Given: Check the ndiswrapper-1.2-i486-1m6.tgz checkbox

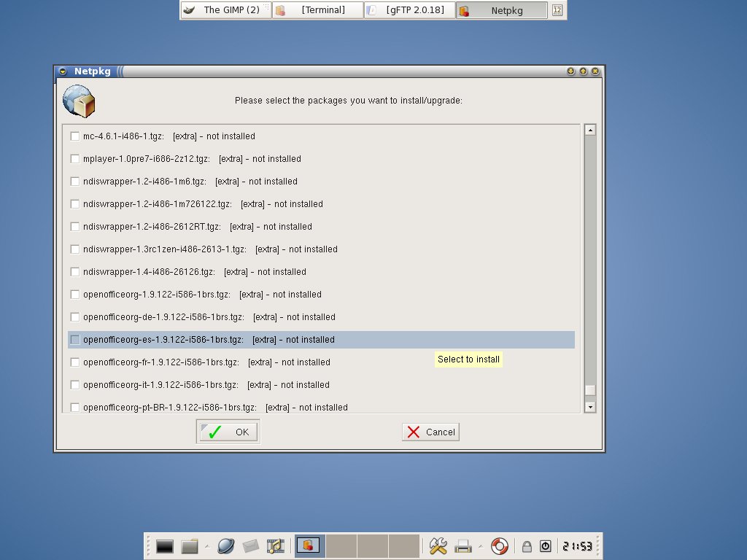Looking at the screenshot, I should tap(75, 182).
